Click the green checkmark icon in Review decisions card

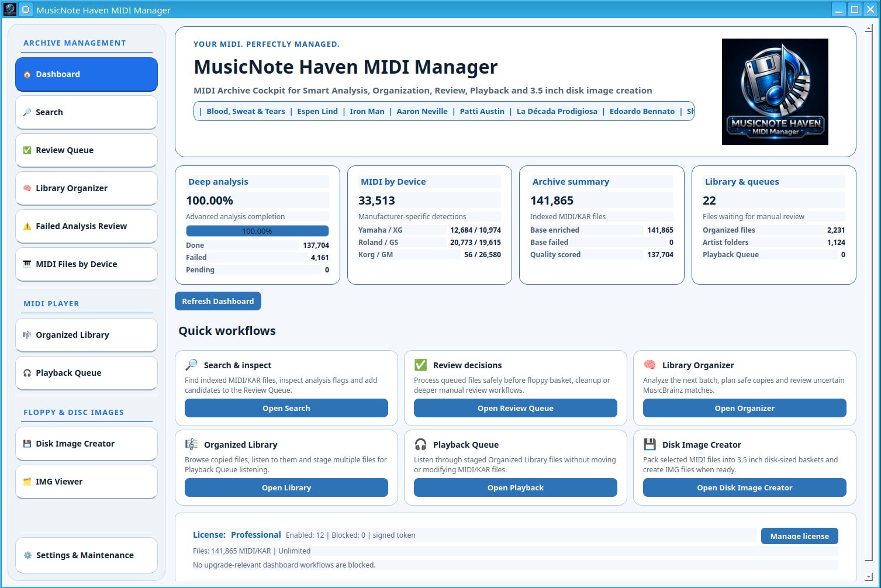pos(420,365)
